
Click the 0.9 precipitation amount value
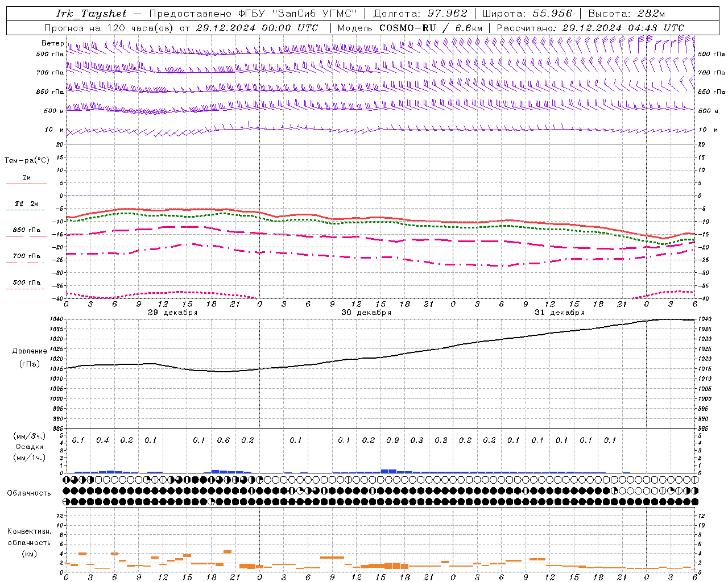pyautogui.click(x=392, y=440)
